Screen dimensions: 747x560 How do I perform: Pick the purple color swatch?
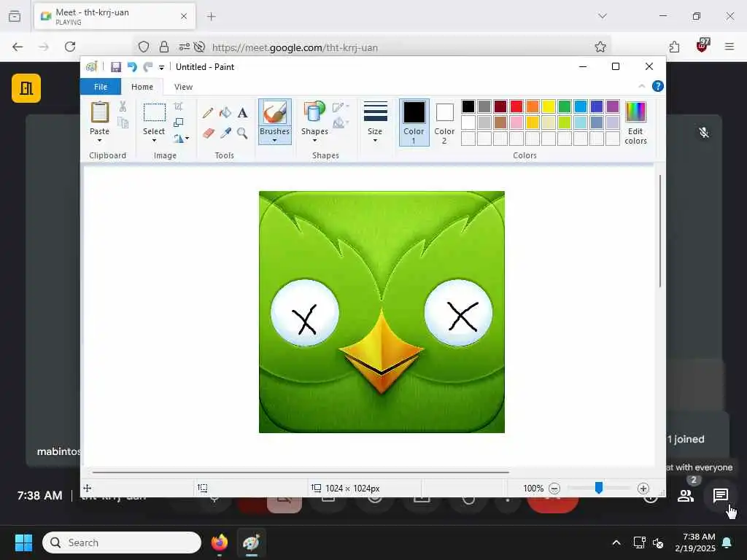[613, 106]
